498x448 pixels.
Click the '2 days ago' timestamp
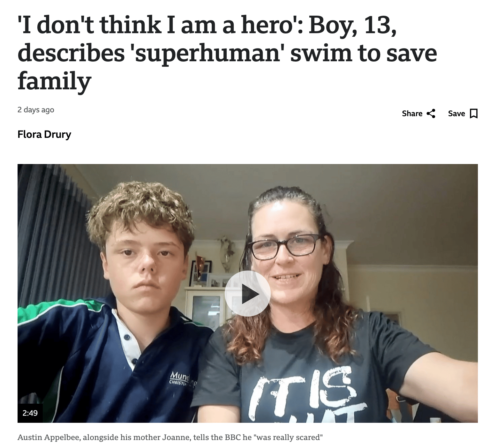[36, 110]
